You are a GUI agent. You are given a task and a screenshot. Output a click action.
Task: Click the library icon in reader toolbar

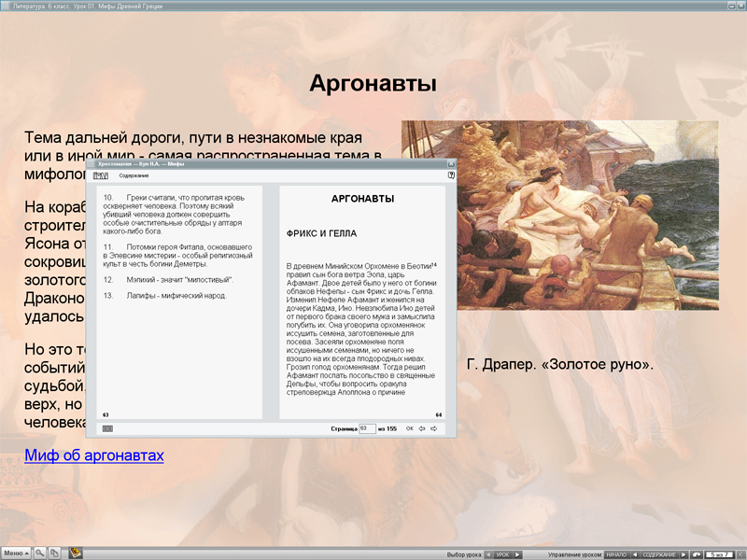tap(101, 175)
